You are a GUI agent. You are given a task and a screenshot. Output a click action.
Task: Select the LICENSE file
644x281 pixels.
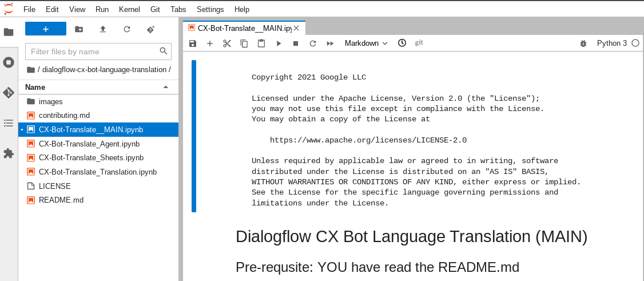98,186
